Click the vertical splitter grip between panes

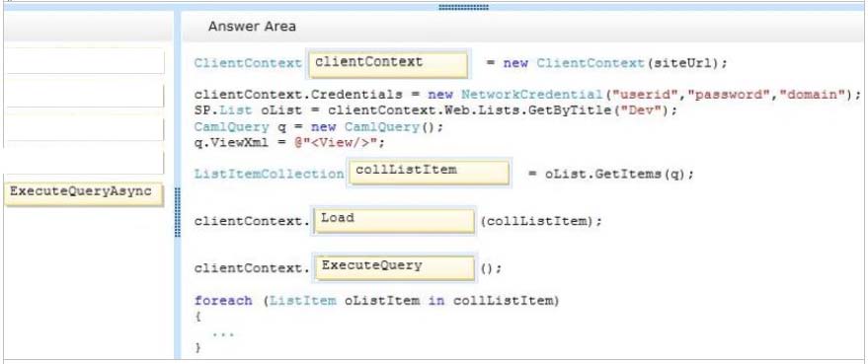pyautogui.click(x=178, y=212)
